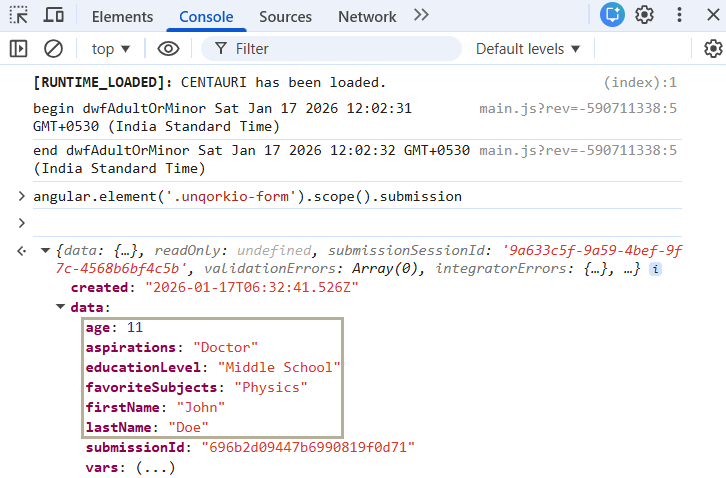Create a live expression eye icon
Image resolution: width=726 pixels, height=478 pixels.
click(x=168, y=49)
